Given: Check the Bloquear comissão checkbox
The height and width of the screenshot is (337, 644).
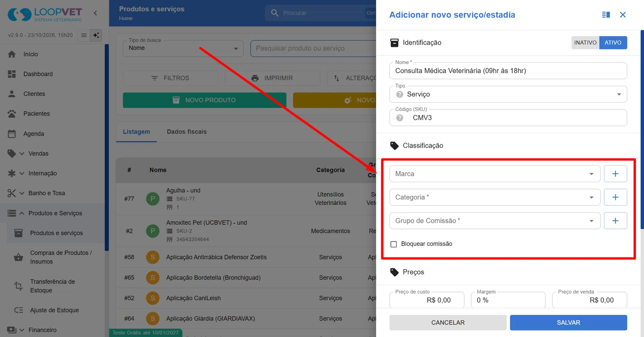Looking at the screenshot, I should click(x=394, y=244).
